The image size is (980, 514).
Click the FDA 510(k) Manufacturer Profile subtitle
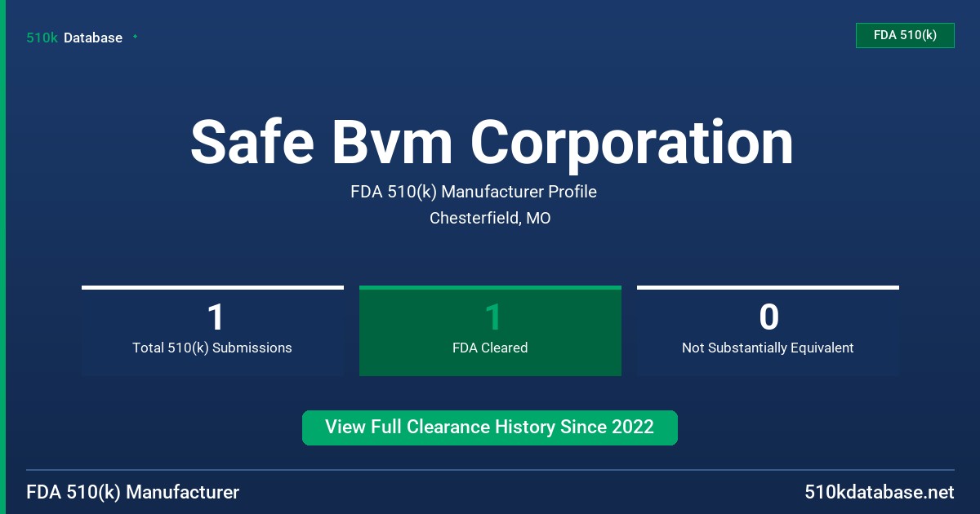[x=474, y=192]
